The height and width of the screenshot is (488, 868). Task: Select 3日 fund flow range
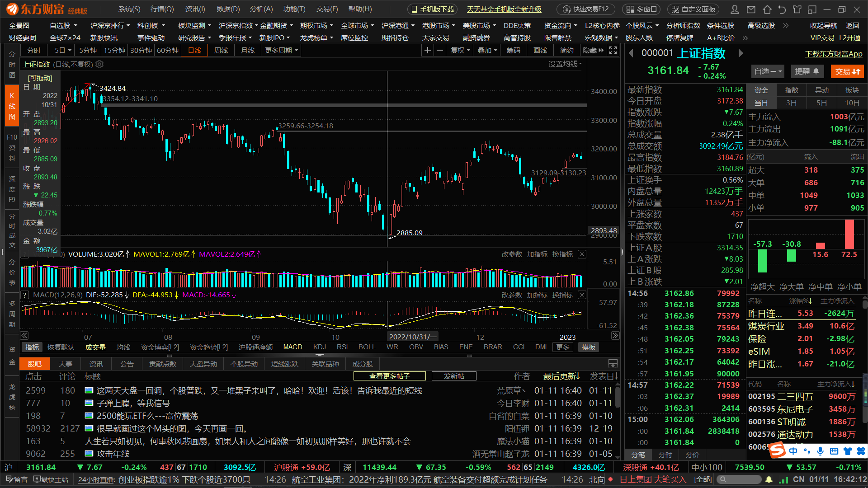coord(792,103)
